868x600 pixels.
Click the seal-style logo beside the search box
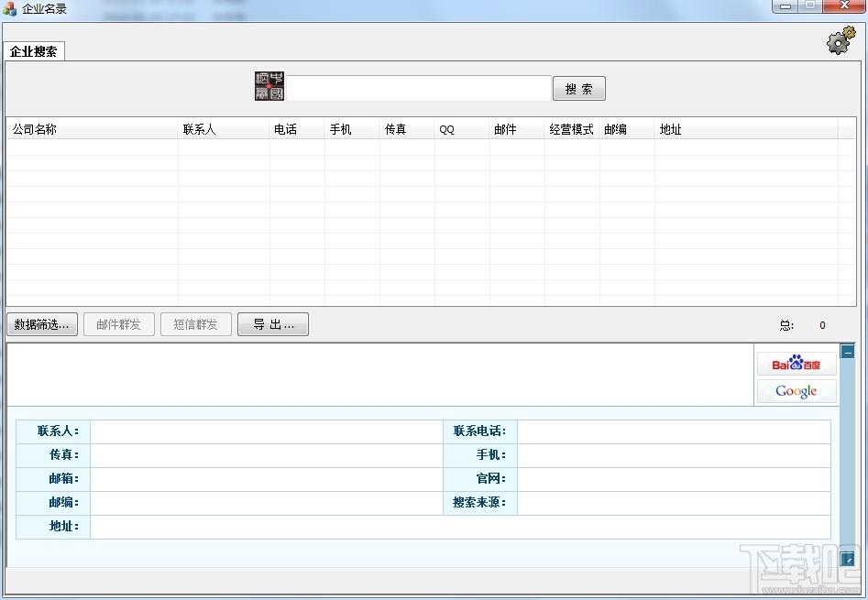click(269, 85)
